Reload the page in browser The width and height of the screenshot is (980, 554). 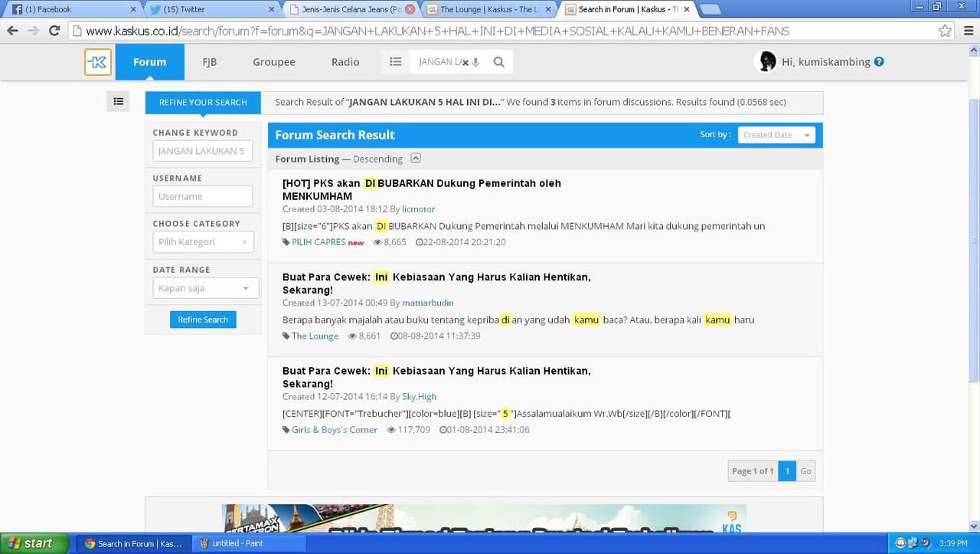point(54,31)
